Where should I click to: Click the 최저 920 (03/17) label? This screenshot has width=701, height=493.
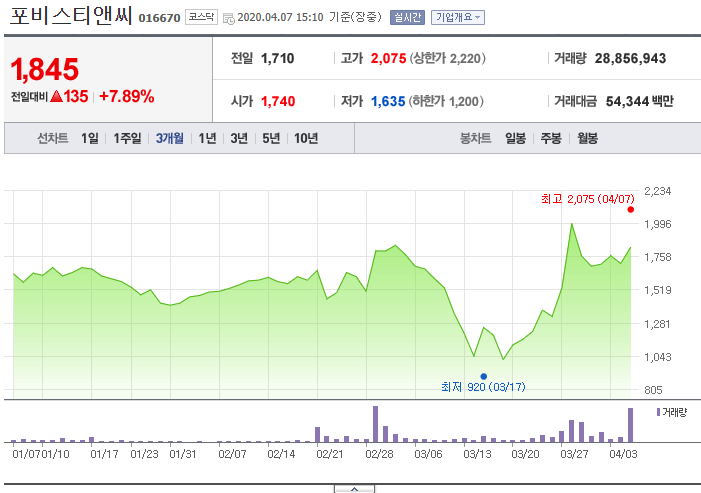483,387
